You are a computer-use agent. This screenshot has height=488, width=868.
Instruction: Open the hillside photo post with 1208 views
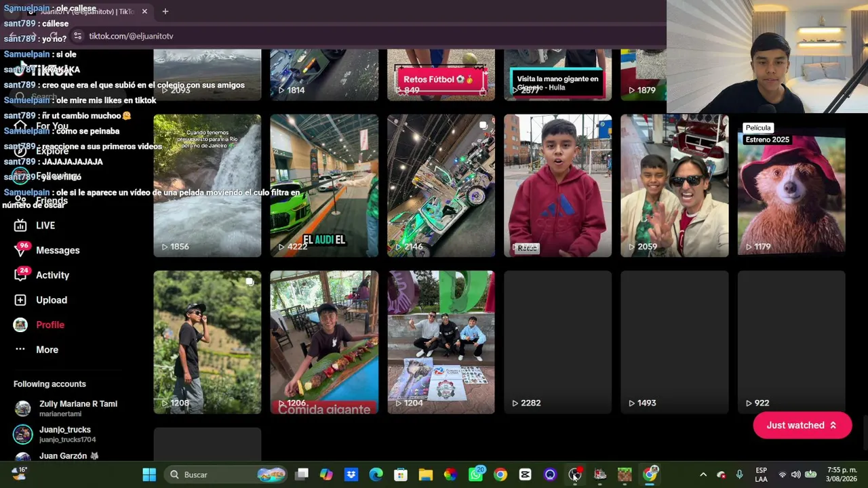coord(208,342)
